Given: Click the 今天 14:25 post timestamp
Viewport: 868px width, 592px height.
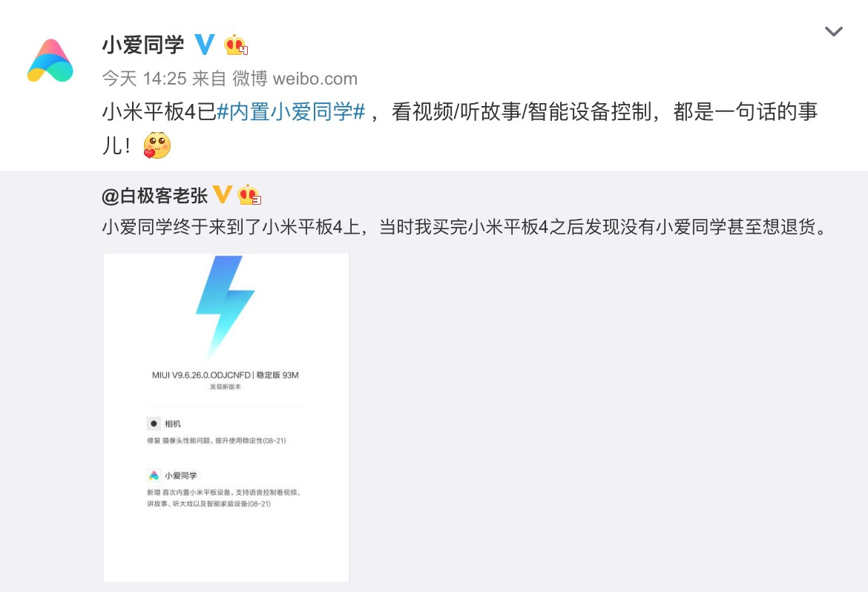Looking at the screenshot, I should click(x=144, y=79).
